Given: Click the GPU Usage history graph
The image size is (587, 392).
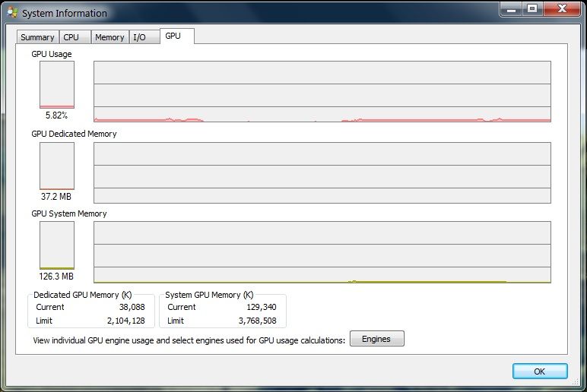Looking at the screenshot, I should [322, 92].
